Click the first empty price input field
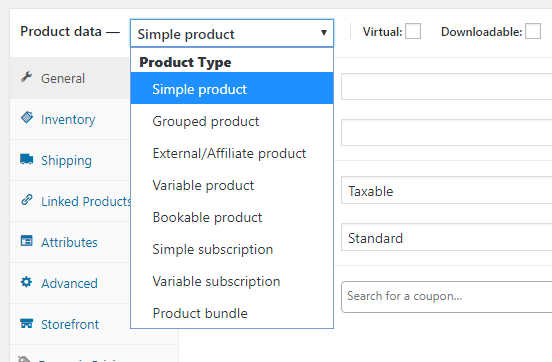 point(446,86)
